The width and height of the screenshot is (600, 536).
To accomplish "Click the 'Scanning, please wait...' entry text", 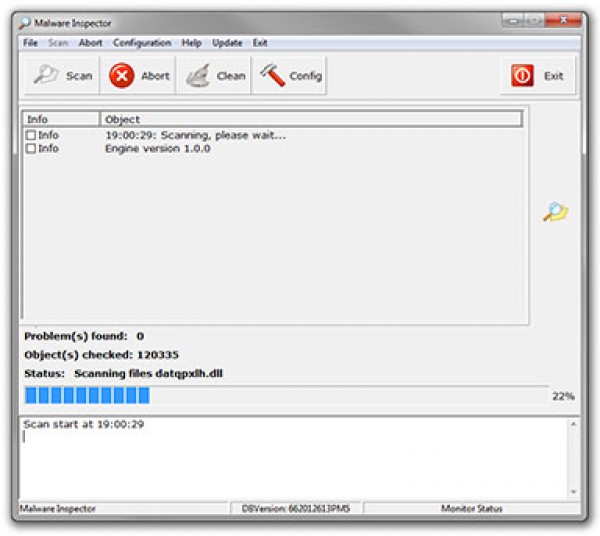I will (196, 135).
